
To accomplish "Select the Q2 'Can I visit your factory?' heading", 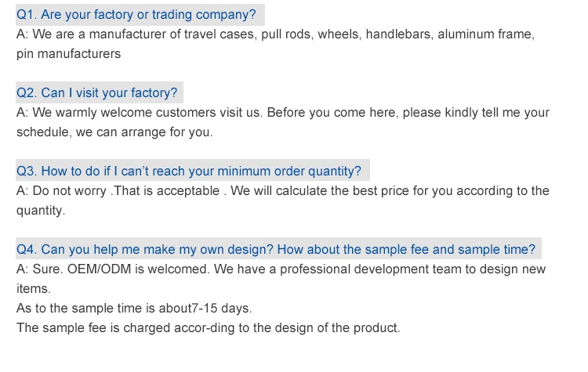I will click(97, 93).
